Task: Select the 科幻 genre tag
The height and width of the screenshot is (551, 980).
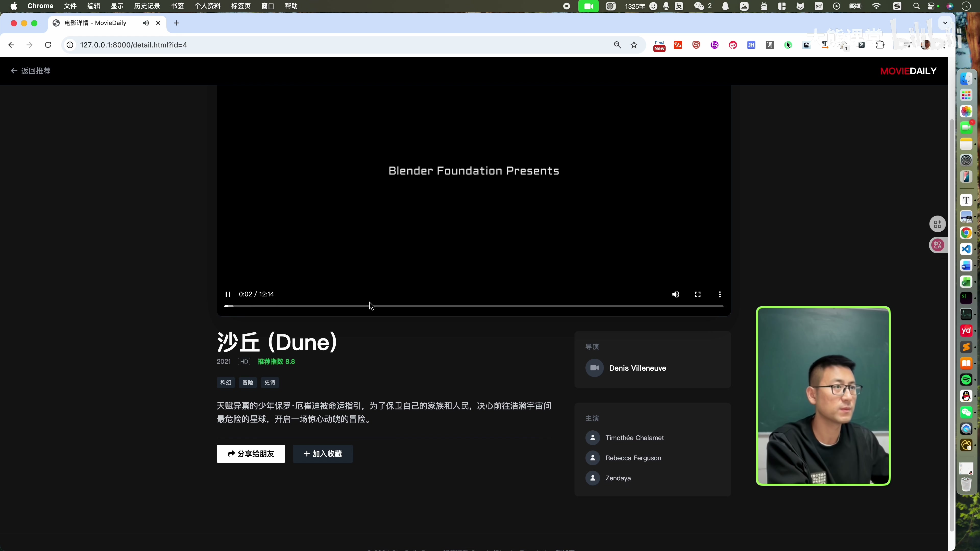Action: click(x=226, y=383)
